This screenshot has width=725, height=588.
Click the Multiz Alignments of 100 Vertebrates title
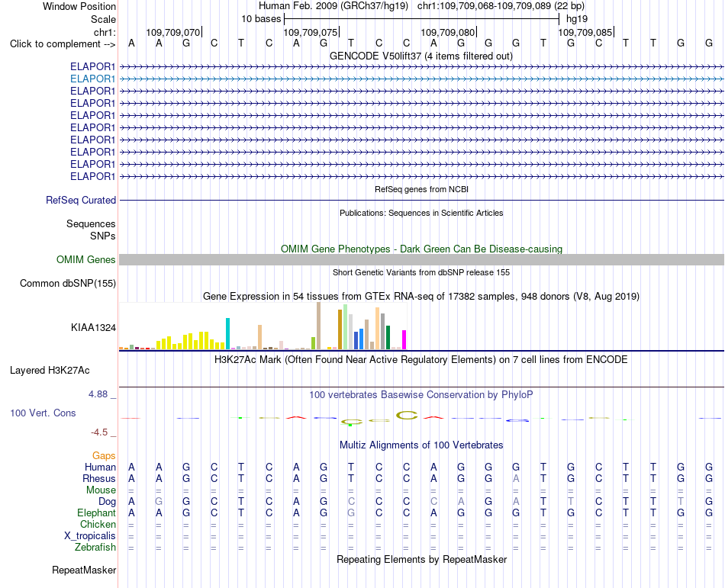421,445
